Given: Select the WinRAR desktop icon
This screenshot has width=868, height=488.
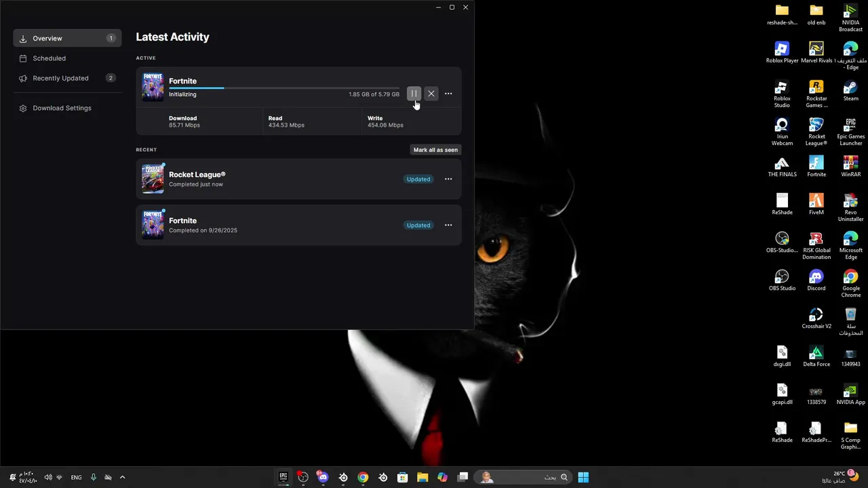Looking at the screenshot, I should tap(850, 167).
